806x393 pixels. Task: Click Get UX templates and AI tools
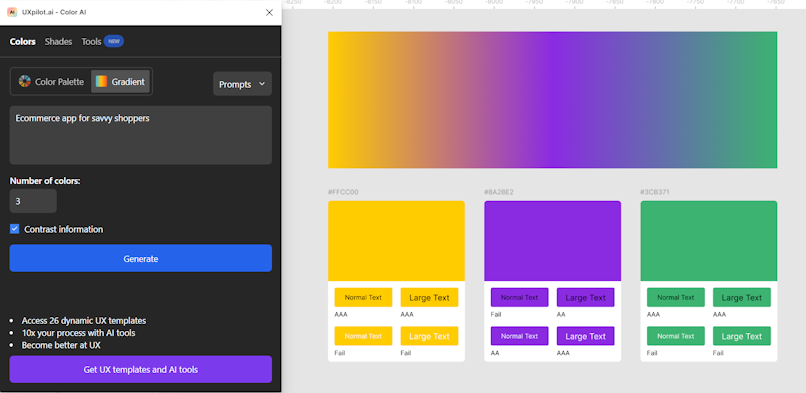click(140, 369)
